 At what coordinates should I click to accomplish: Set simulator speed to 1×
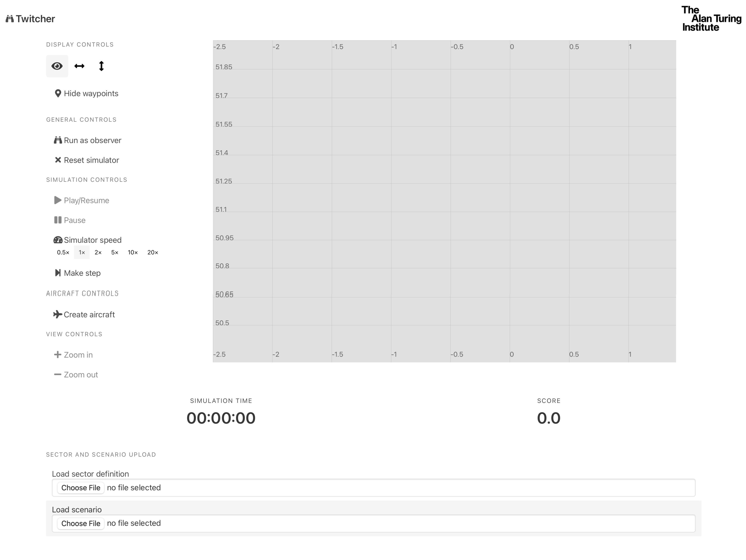coord(82,253)
